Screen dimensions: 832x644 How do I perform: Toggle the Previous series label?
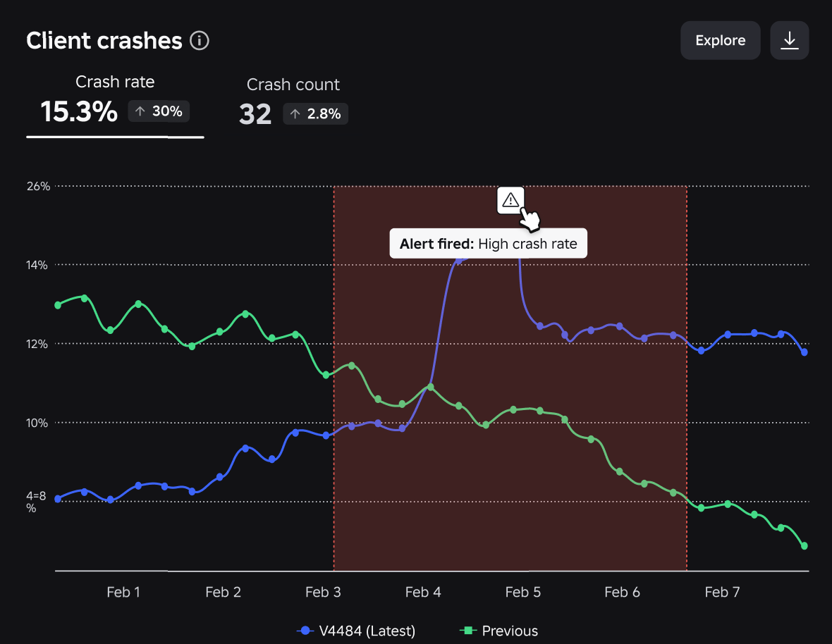[x=510, y=631]
